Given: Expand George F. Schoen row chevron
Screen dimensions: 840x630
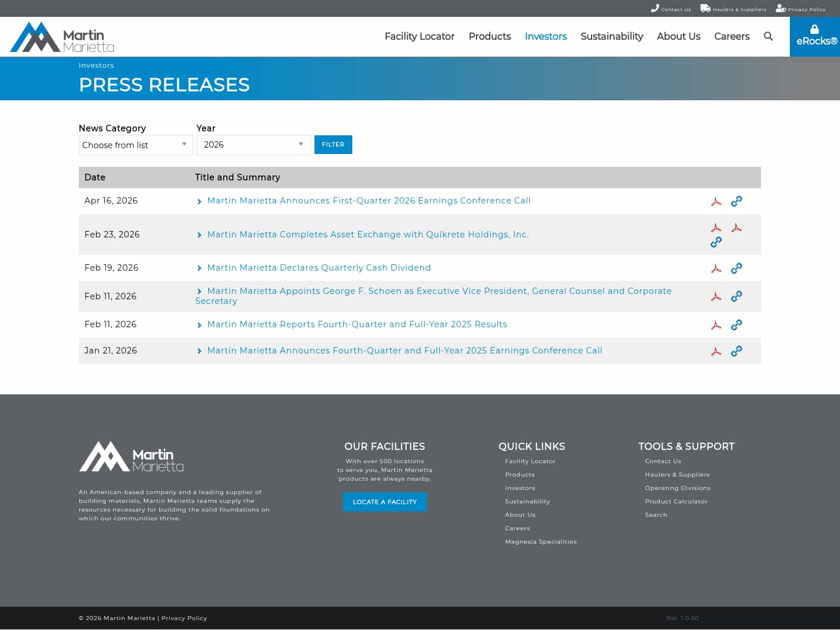Looking at the screenshot, I should point(199,292).
